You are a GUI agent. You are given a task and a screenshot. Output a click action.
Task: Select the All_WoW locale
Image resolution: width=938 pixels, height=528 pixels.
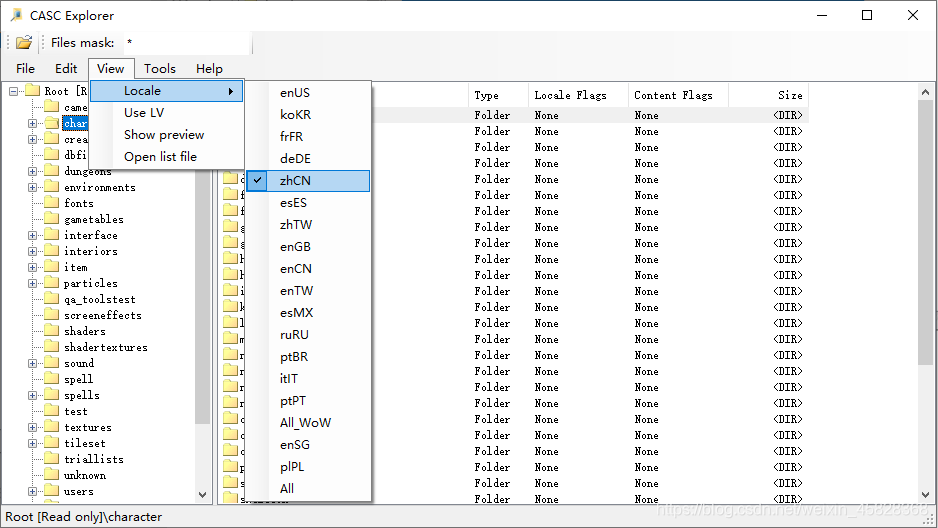coord(308,422)
